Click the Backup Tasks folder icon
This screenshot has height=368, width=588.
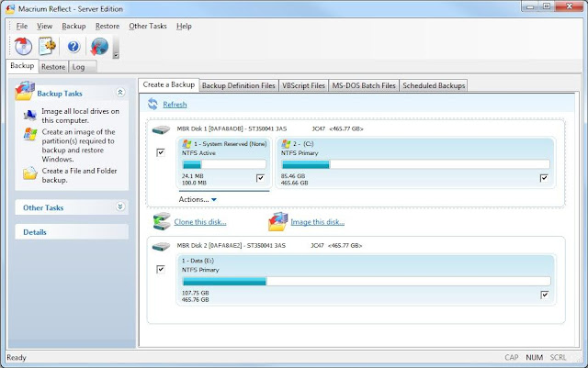(25, 91)
